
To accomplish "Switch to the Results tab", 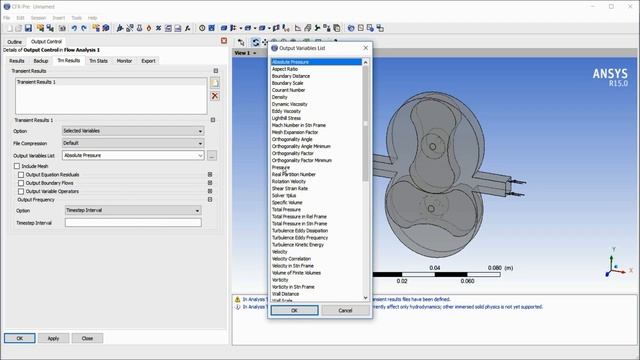I will coord(17,61).
